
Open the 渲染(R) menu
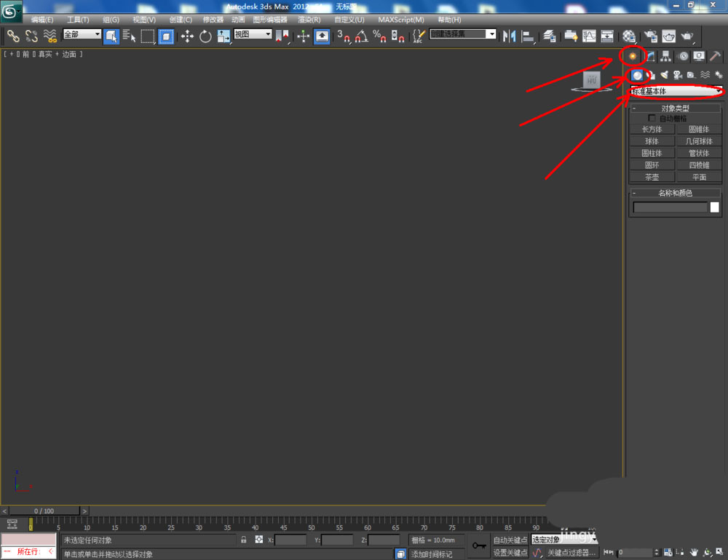coord(309,20)
